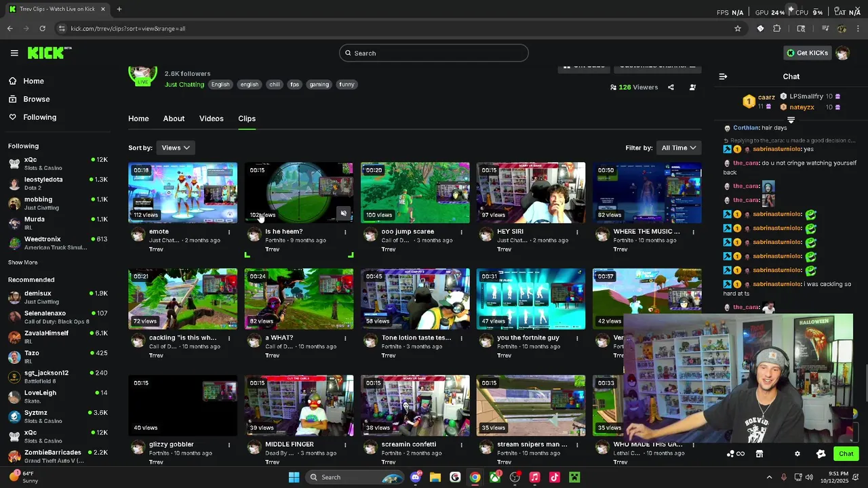Bookmark the page with star icon
This screenshot has width=868, height=488.
[738, 28]
